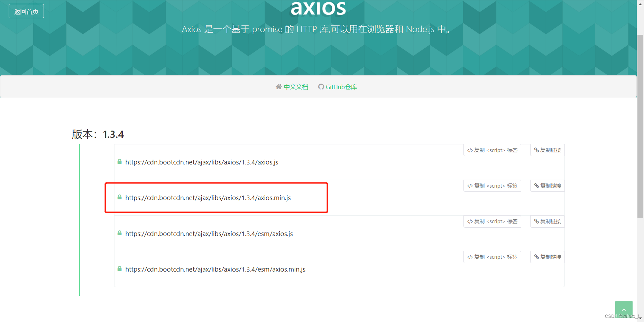Copy link for esm/axios.js
Viewport: 644px width, 322px height.
point(547,221)
